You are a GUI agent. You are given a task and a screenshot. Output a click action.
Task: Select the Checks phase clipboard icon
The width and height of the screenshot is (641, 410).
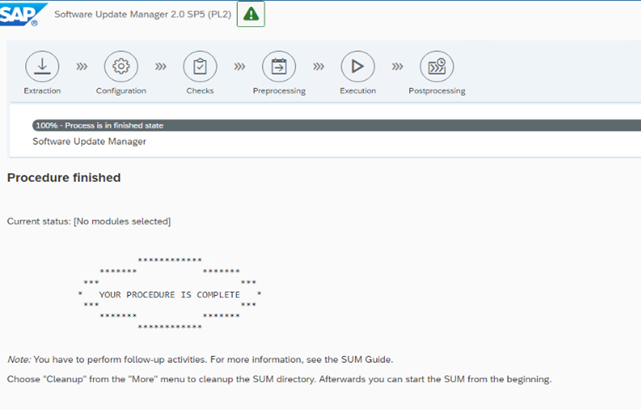(x=200, y=66)
